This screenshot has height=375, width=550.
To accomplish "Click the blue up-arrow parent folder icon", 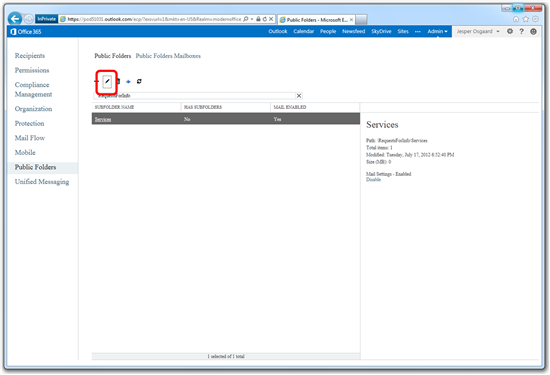I will click(x=128, y=81).
